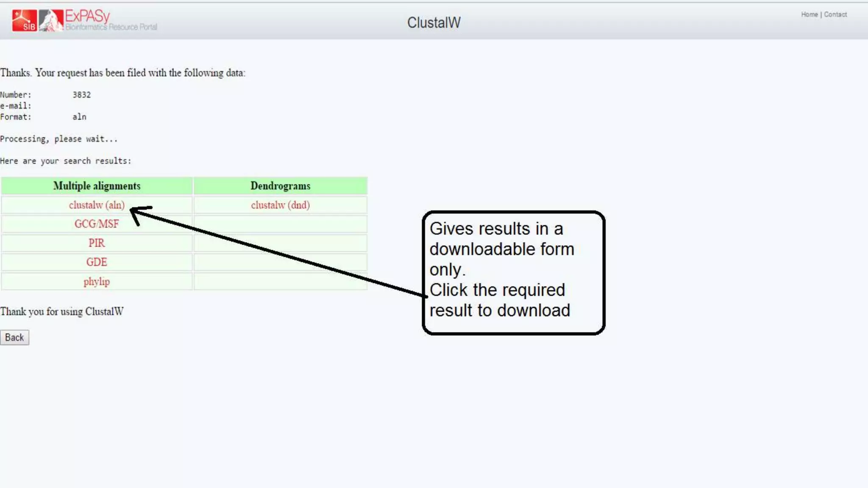Open the Home link in header

[x=809, y=14]
